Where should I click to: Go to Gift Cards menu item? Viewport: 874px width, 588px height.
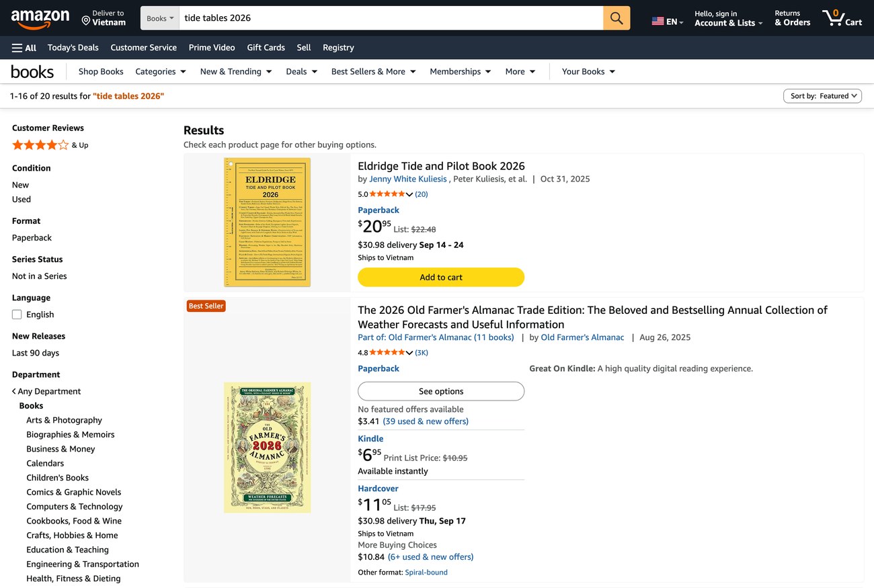click(x=266, y=48)
